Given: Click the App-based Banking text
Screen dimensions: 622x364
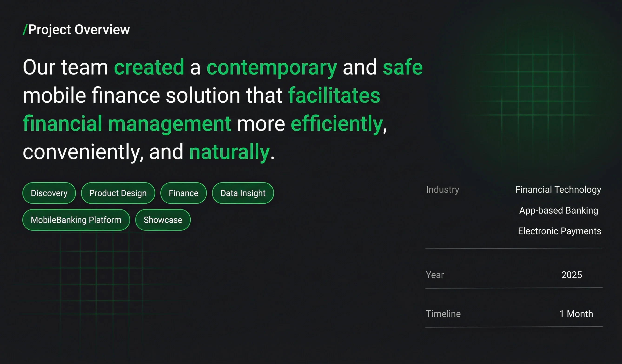Looking at the screenshot, I should coord(559,211).
